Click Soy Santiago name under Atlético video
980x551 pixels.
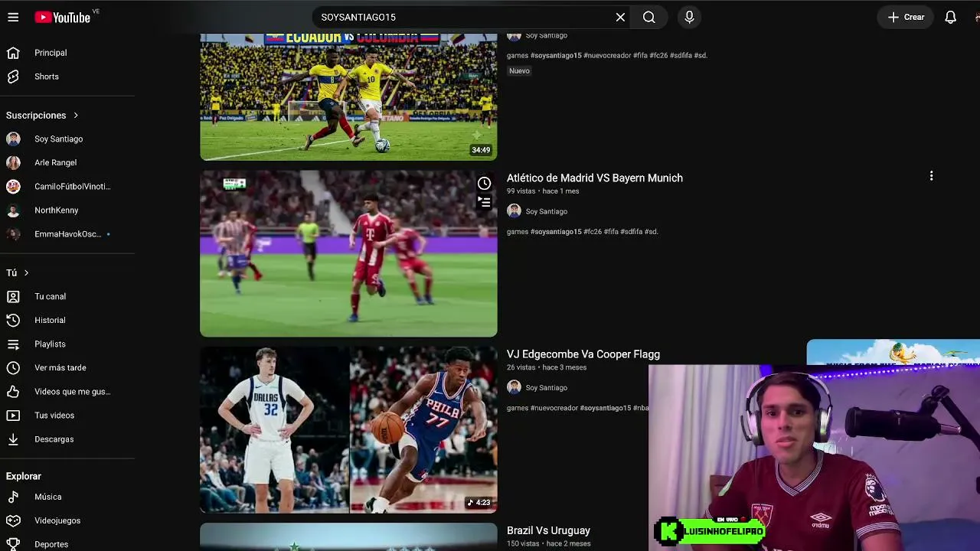[x=547, y=212]
